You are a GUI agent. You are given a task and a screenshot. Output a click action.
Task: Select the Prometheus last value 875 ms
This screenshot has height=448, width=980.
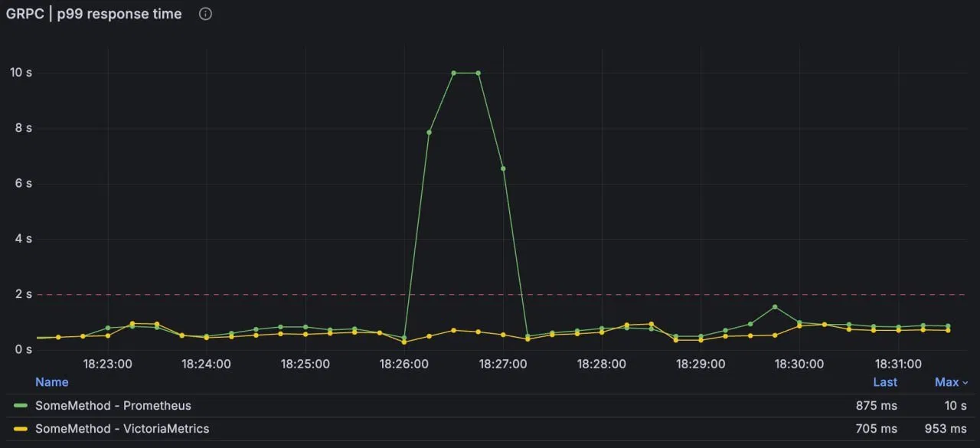point(877,406)
